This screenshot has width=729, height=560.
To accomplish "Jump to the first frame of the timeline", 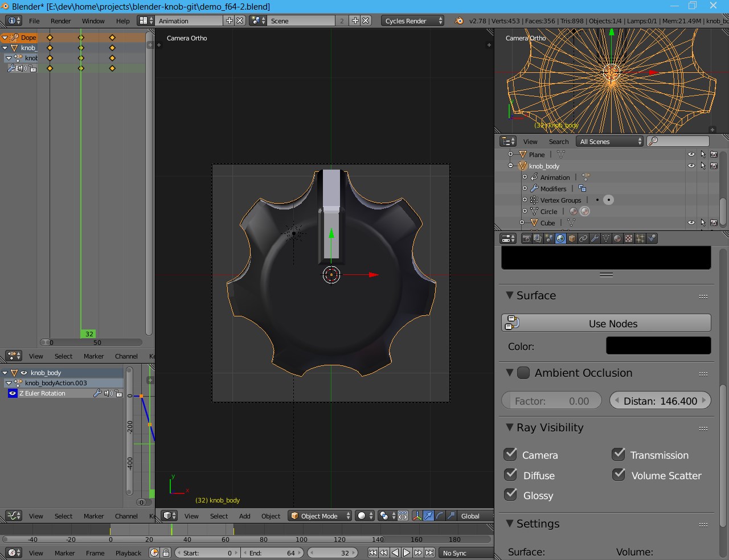I will pos(372,553).
